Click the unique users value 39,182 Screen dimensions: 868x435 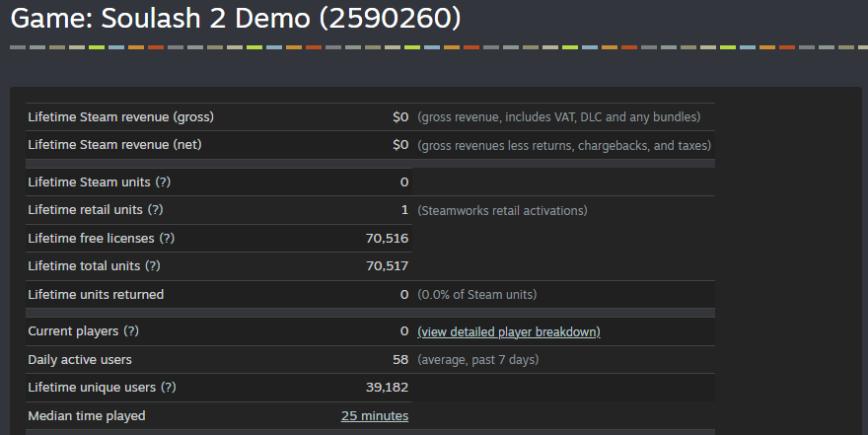coord(387,388)
